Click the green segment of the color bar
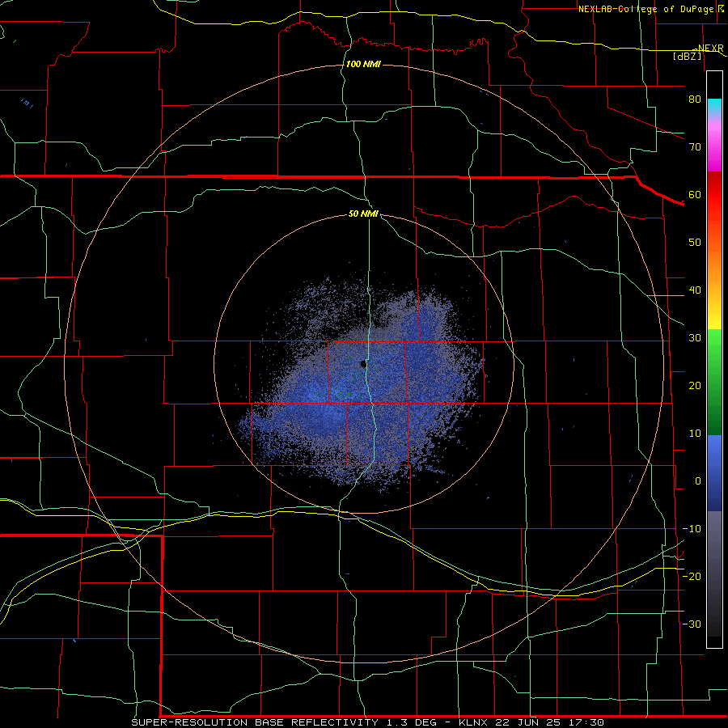Image resolution: width=728 pixels, height=728 pixels. coord(714,382)
